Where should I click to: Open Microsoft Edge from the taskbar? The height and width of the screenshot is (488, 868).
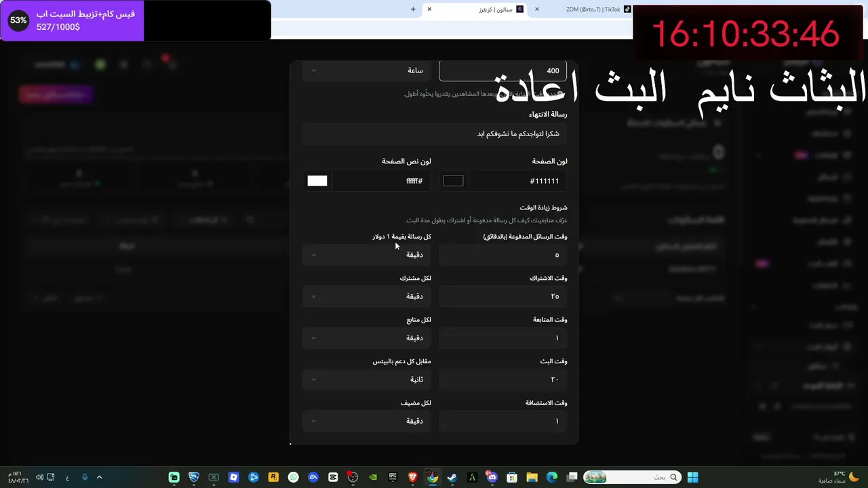point(552,477)
